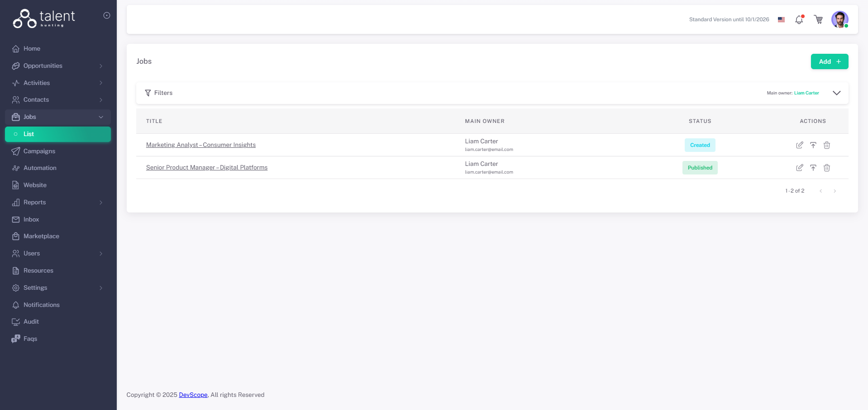Image resolution: width=868 pixels, height=410 pixels.
Task: Edit the Marketing Analyst job
Action: coord(800,145)
